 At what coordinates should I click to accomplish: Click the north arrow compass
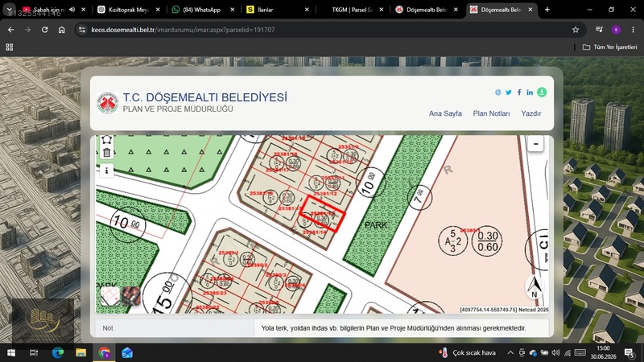(x=535, y=286)
